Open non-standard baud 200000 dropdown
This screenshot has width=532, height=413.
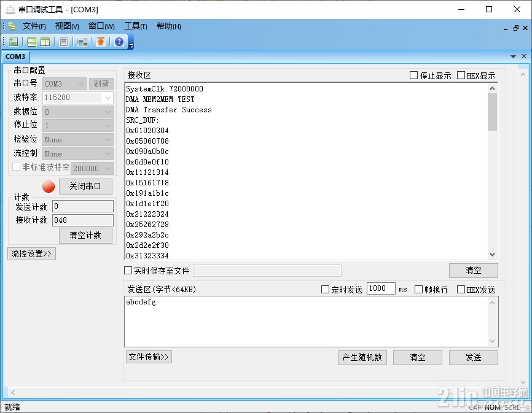92,168
